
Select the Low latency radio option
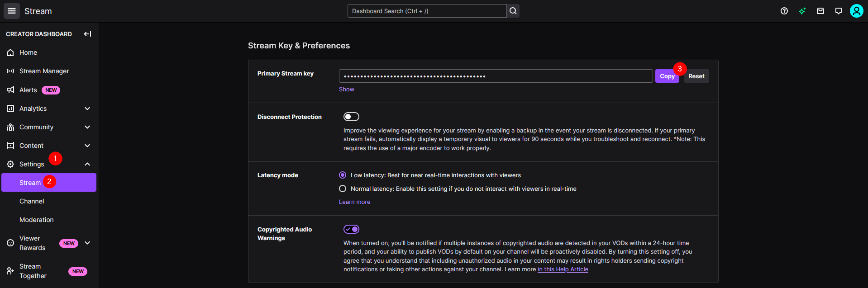click(343, 175)
